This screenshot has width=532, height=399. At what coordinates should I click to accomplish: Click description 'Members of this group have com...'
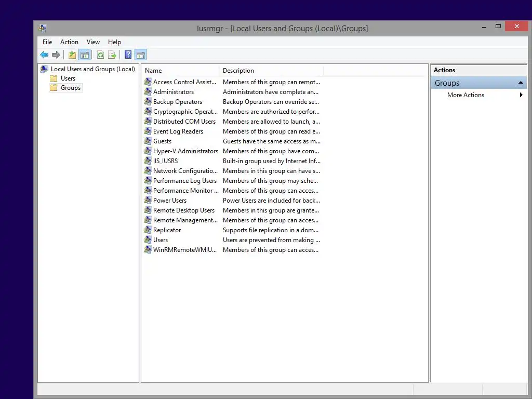271,151
